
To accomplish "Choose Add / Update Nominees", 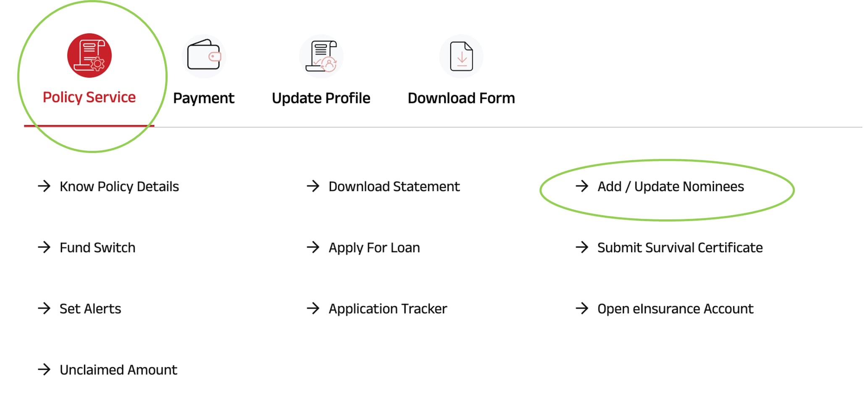I will pyautogui.click(x=671, y=186).
